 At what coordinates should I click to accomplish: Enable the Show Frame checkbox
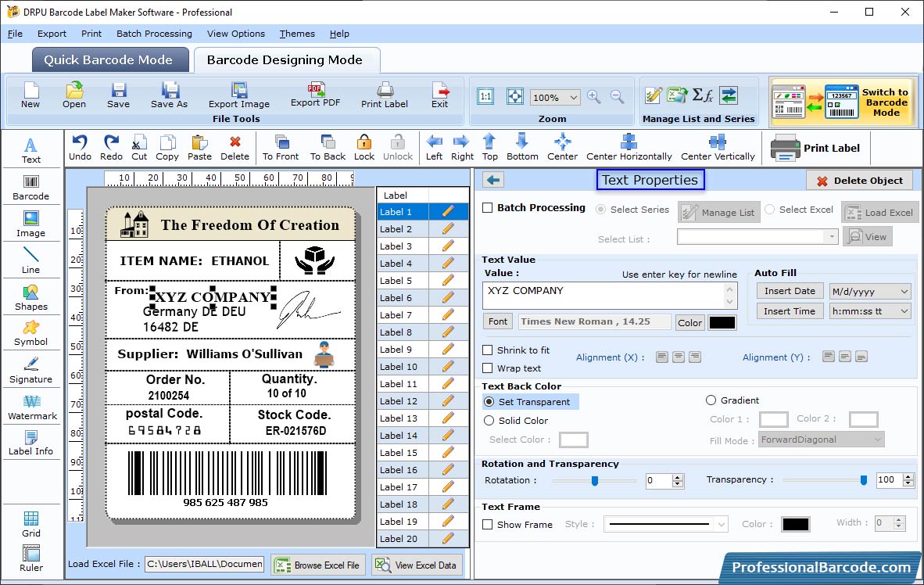tap(488, 524)
